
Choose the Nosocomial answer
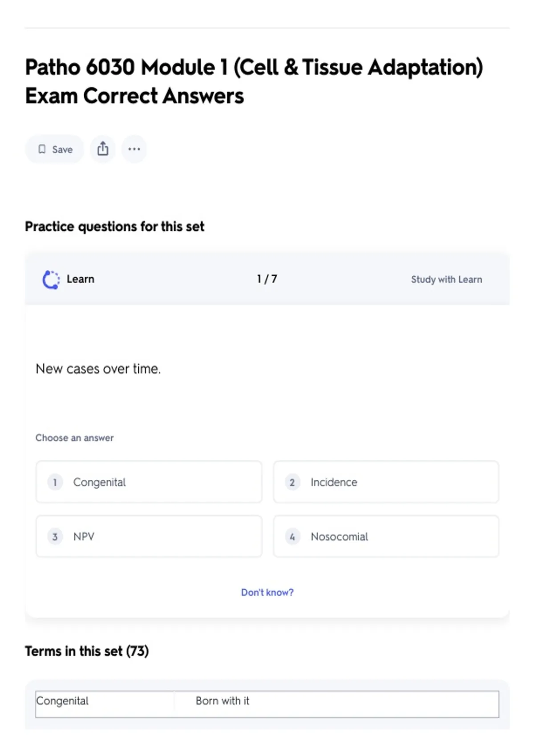(386, 536)
